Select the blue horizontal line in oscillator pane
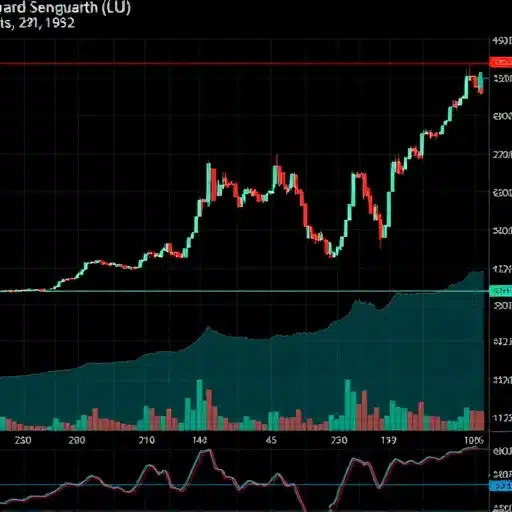The width and height of the screenshot is (512, 512). tap(245, 485)
